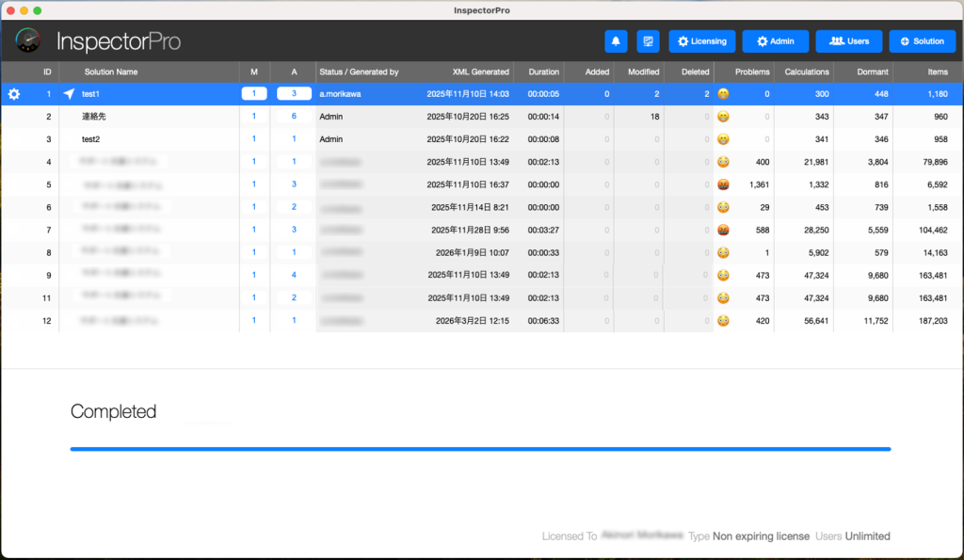
Task: Click the Completed progress bar
Action: pyautogui.click(x=480, y=449)
